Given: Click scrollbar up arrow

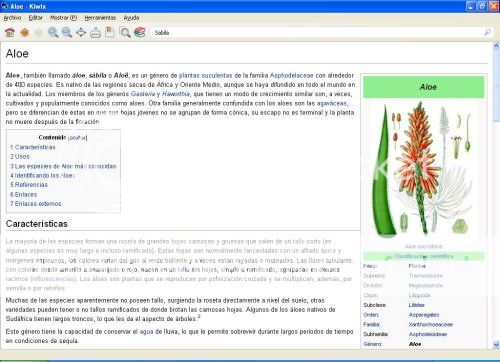Looking at the screenshot, I should point(496,46).
